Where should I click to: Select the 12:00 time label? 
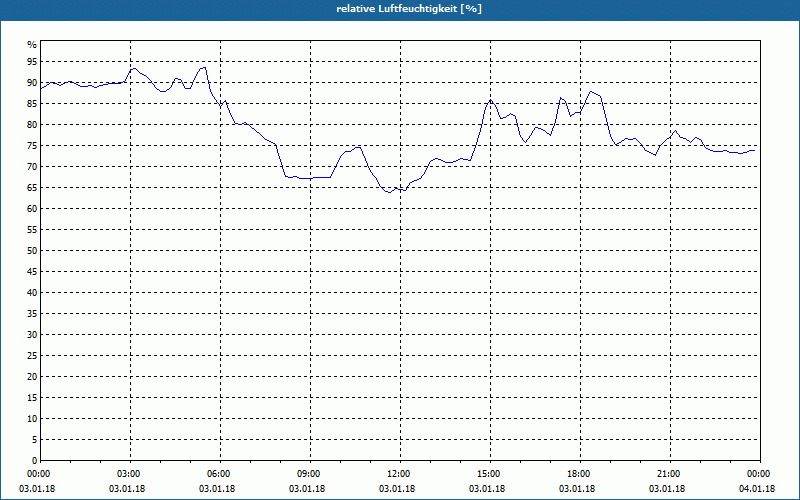point(400,474)
